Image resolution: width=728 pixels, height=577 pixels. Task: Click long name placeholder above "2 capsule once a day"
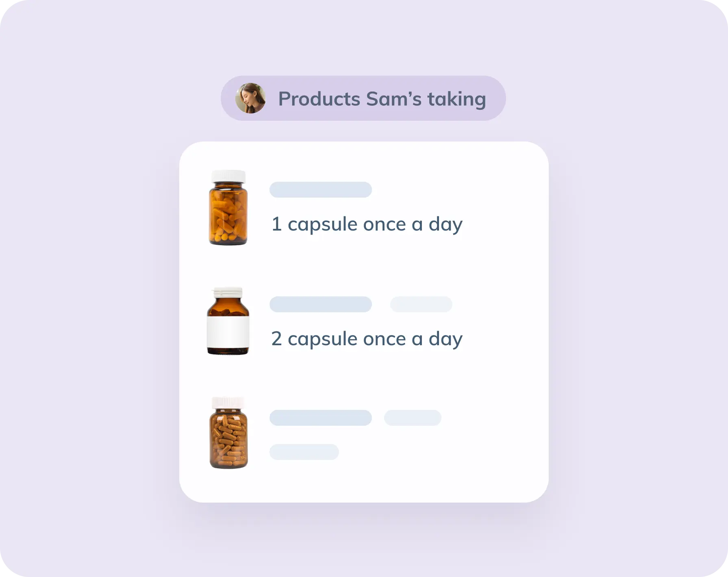pyautogui.click(x=320, y=305)
